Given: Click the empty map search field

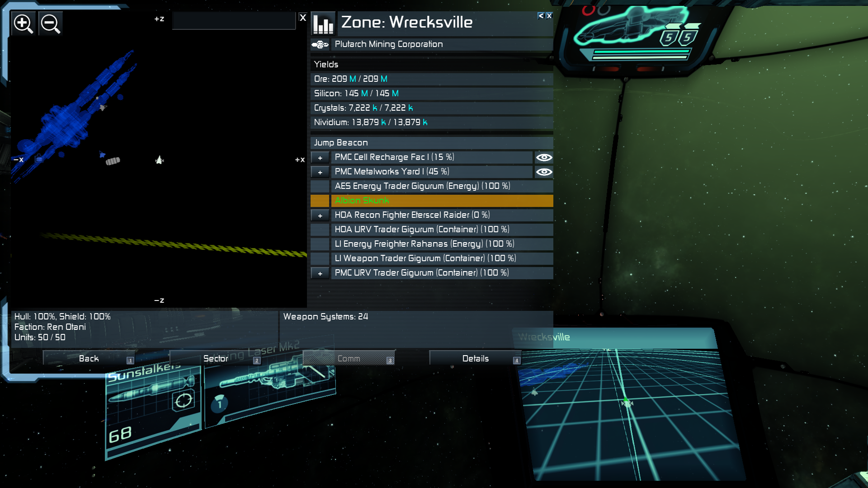Looking at the screenshot, I should tap(234, 20).
